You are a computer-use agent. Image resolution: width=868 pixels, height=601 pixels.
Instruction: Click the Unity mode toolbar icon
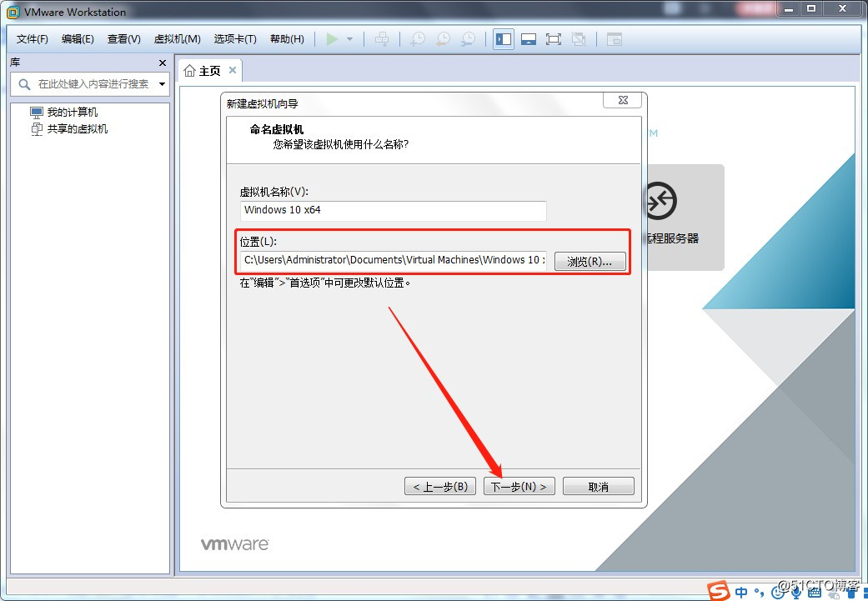point(579,39)
